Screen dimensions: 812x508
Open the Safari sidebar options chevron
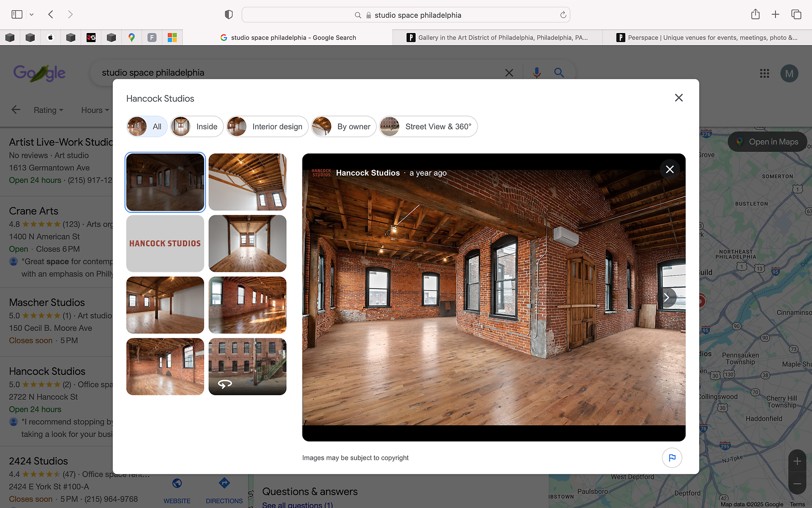(x=31, y=15)
